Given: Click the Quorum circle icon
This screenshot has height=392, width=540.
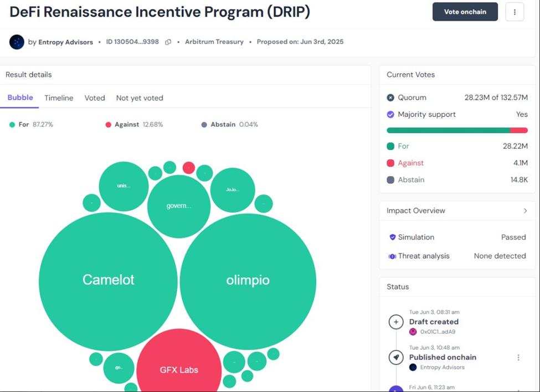Looking at the screenshot, I should click(390, 97).
